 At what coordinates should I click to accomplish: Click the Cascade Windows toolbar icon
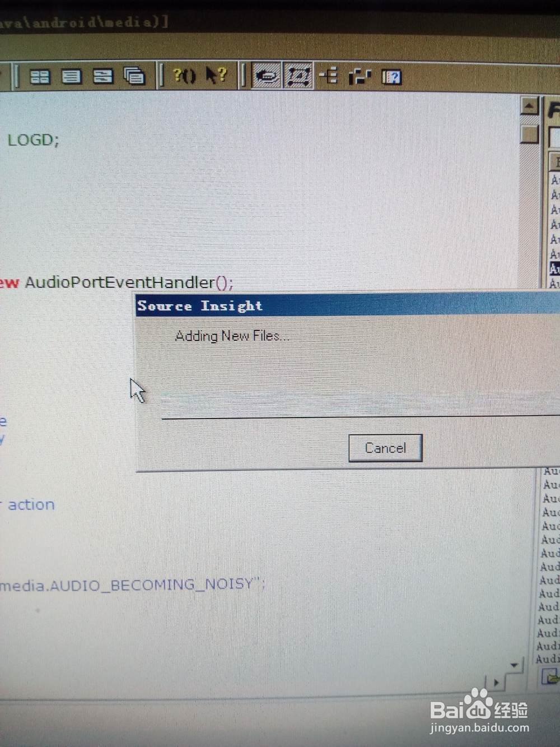(134, 76)
